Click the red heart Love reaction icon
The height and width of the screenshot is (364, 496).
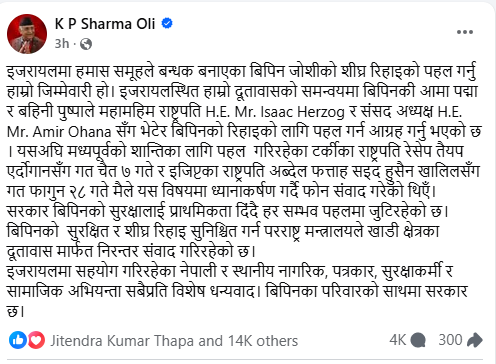point(36,340)
